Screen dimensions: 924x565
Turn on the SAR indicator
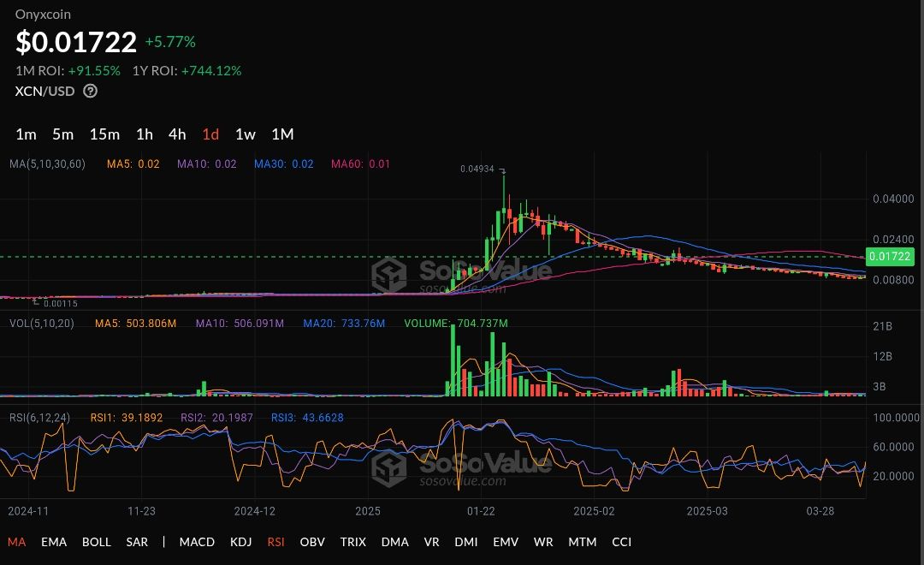tap(137, 541)
